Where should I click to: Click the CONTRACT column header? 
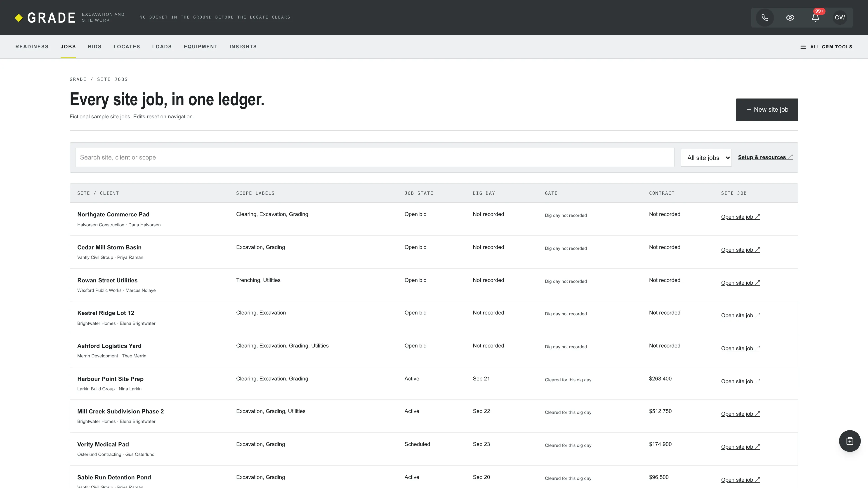point(662,193)
